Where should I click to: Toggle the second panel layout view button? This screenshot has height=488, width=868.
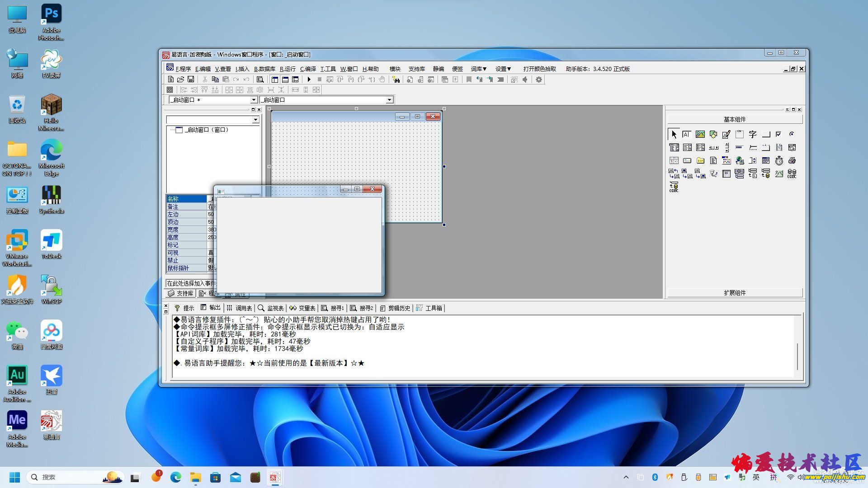pyautogui.click(x=285, y=80)
